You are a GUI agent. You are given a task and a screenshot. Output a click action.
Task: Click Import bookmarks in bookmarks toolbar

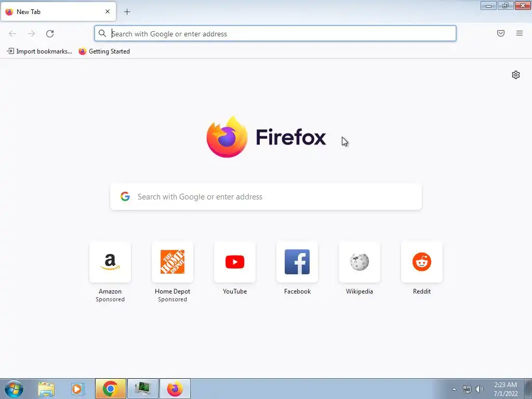[39, 51]
